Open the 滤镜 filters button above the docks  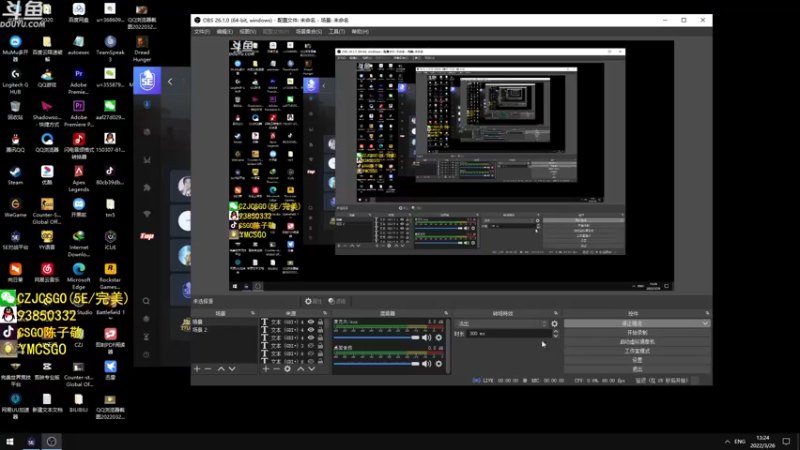click(337, 302)
